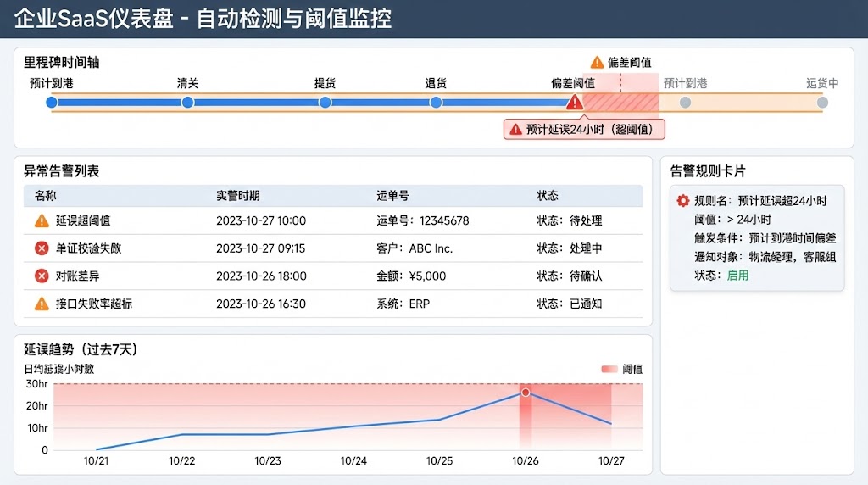Click the gear icon in the 告警规则卡片
Viewport: 868px width, 485px height.
pyautogui.click(x=682, y=201)
